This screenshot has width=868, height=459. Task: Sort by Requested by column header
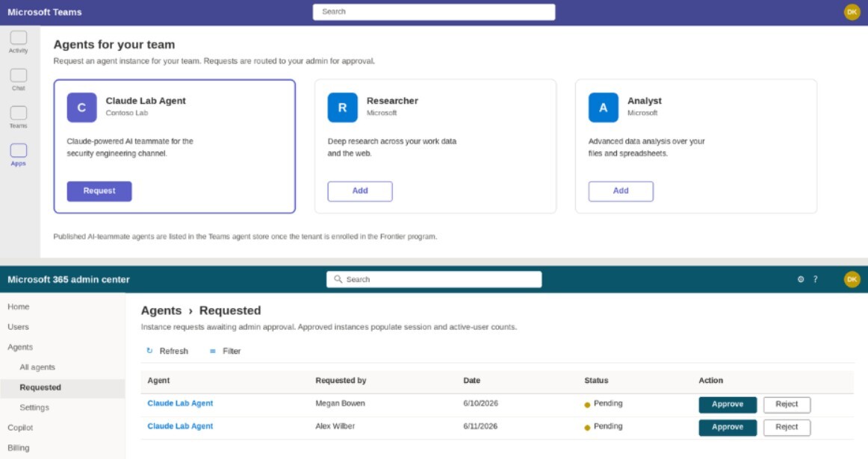pos(341,381)
